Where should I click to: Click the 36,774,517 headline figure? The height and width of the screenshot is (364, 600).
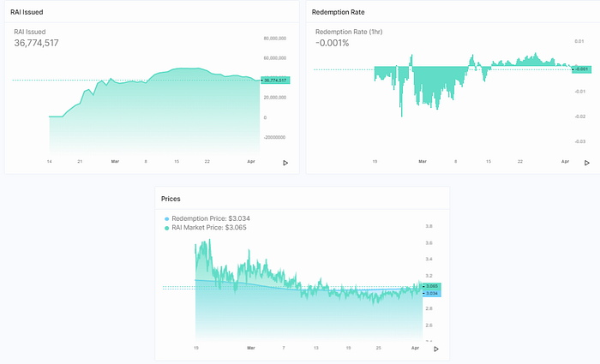pos(36,43)
